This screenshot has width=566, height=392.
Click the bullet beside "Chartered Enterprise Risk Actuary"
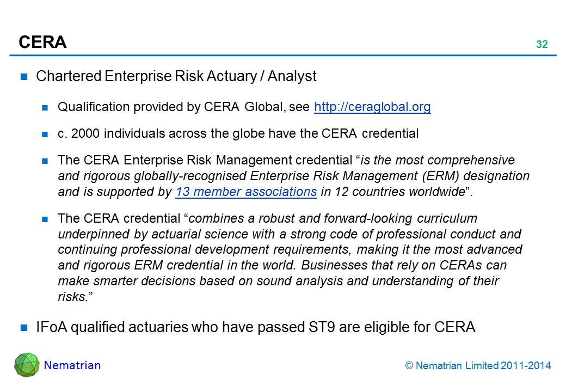click(x=24, y=77)
